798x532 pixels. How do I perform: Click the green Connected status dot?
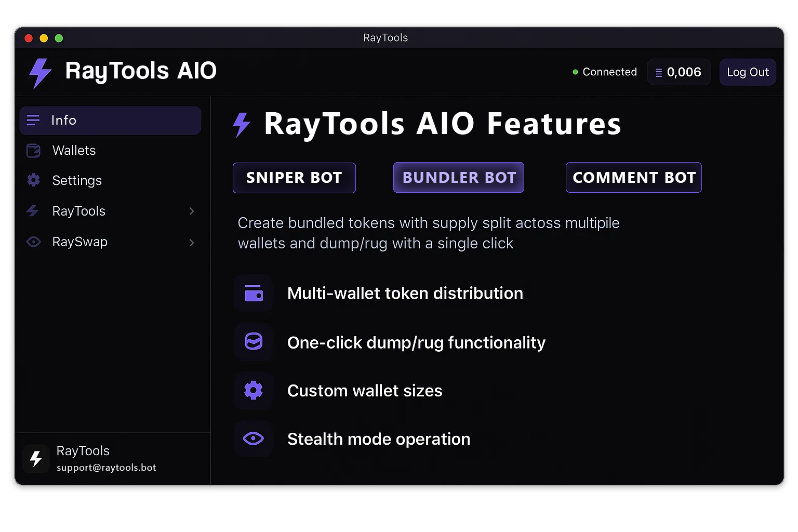coord(575,72)
